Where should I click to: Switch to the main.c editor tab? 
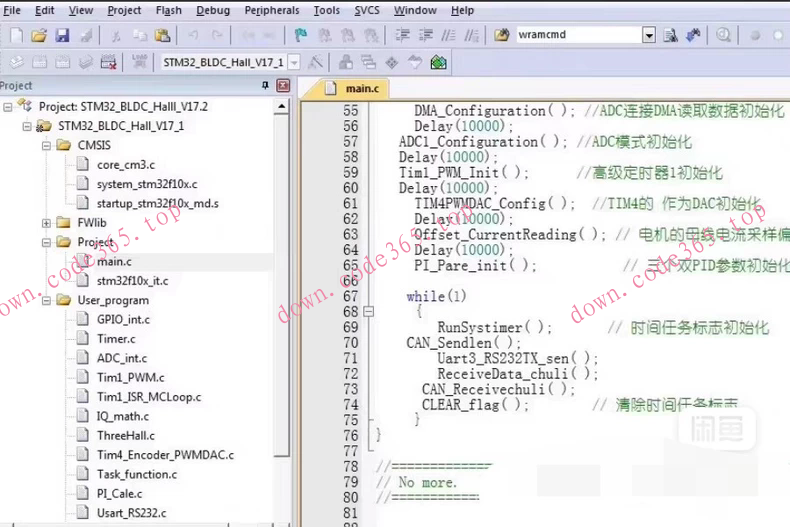[360, 88]
